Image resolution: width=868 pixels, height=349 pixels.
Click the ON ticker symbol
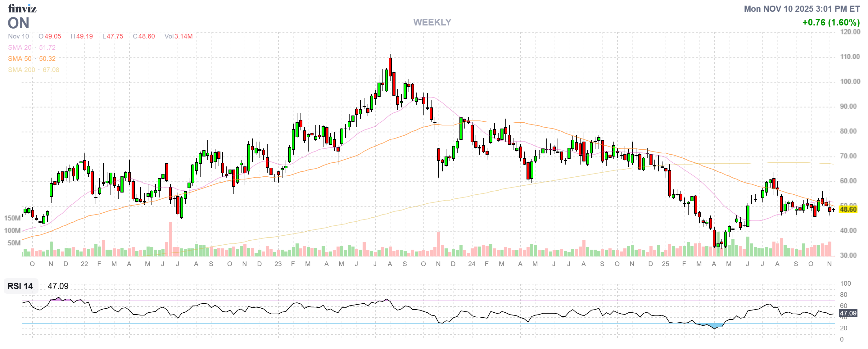[x=19, y=23]
